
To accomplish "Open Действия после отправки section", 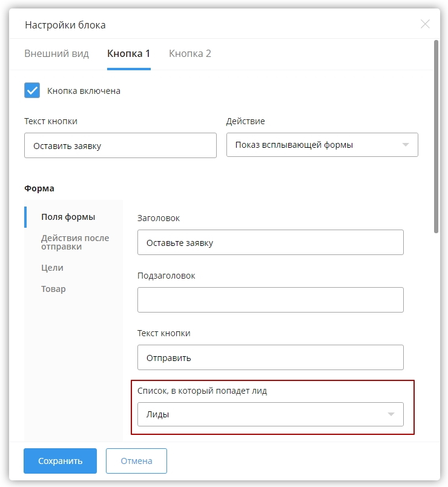I will click(x=74, y=242).
